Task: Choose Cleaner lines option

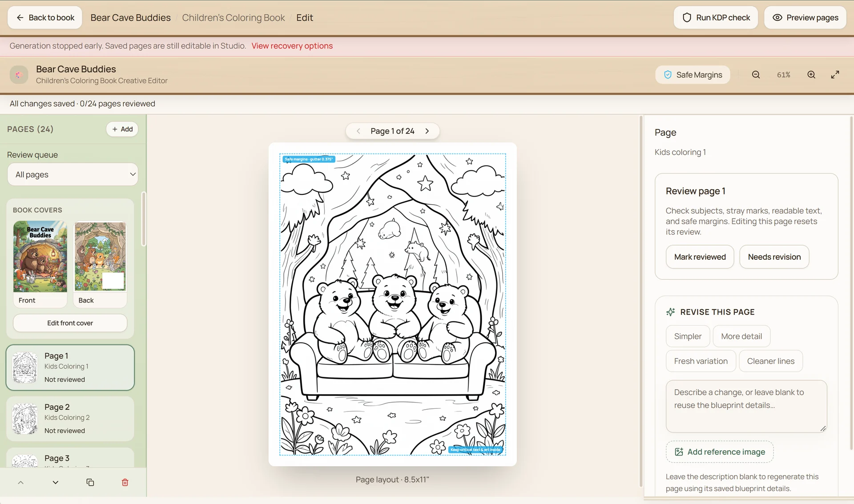Action: (770, 361)
